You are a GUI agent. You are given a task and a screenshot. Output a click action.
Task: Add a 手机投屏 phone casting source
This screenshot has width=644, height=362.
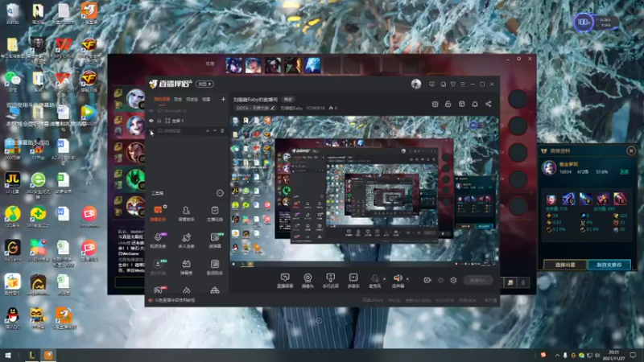330,281
